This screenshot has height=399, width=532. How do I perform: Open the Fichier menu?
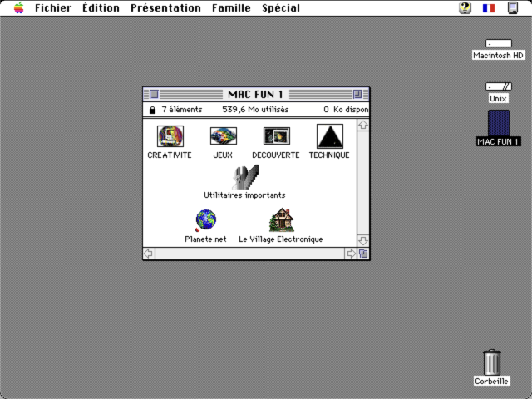pos(53,7)
